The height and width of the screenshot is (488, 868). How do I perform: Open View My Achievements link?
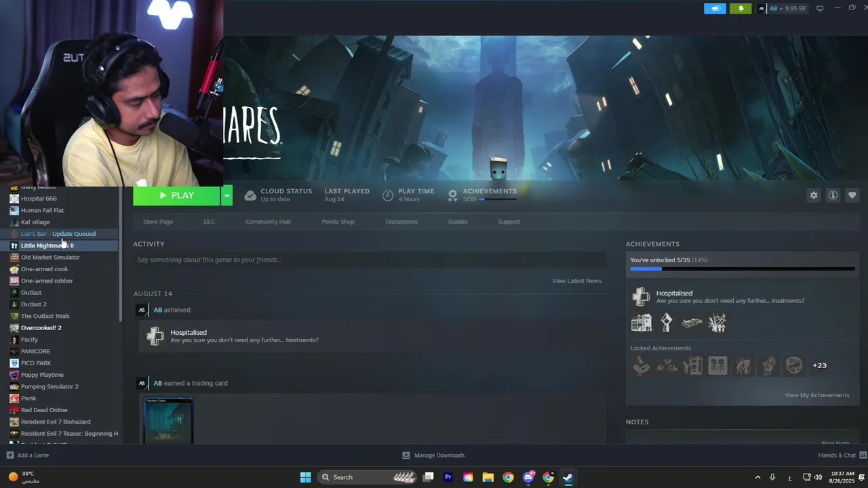pyautogui.click(x=817, y=395)
